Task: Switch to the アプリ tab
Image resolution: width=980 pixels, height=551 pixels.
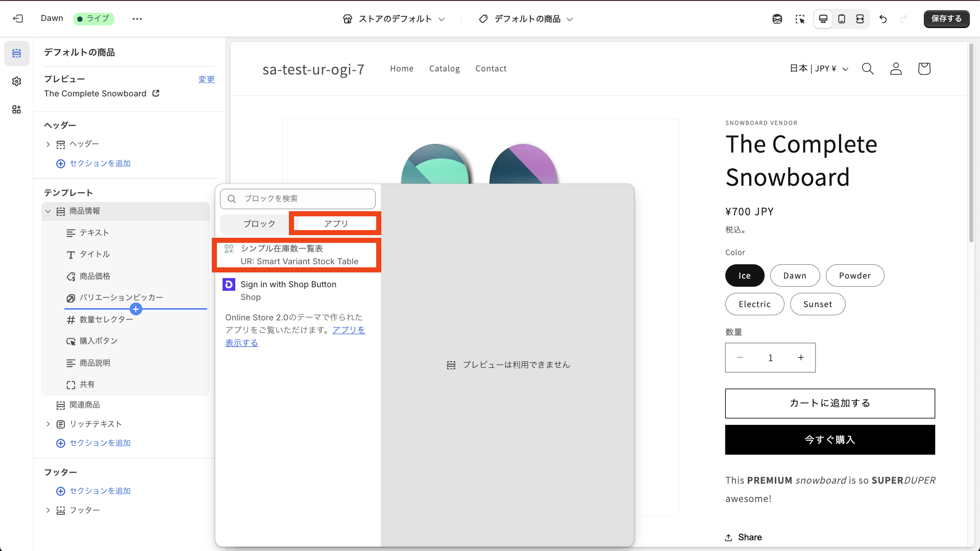Action: pyautogui.click(x=335, y=223)
